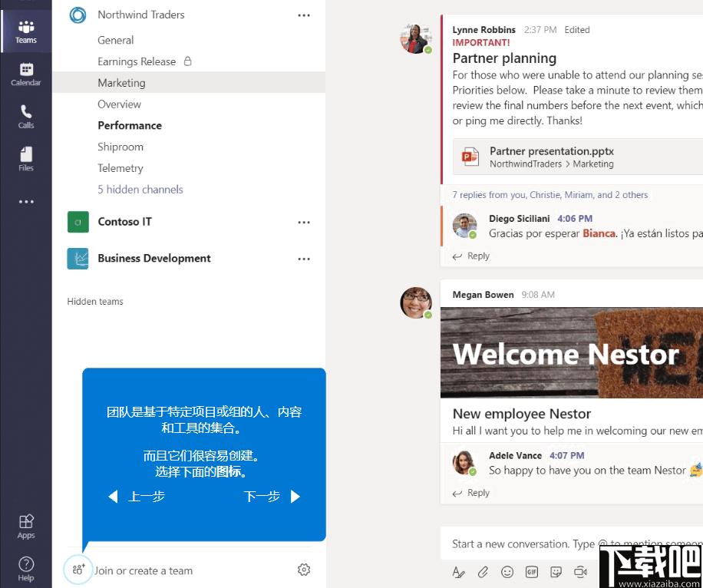Open Partner presentation.pptx attachment
Viewport: 703px width, 588px height.
[x=578, y=157]
